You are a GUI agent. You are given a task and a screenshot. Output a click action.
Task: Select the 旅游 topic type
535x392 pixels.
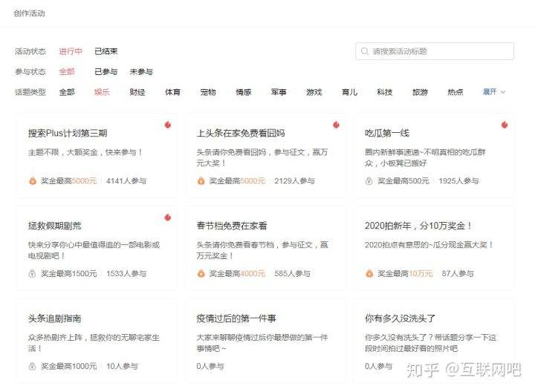point(420,92)
